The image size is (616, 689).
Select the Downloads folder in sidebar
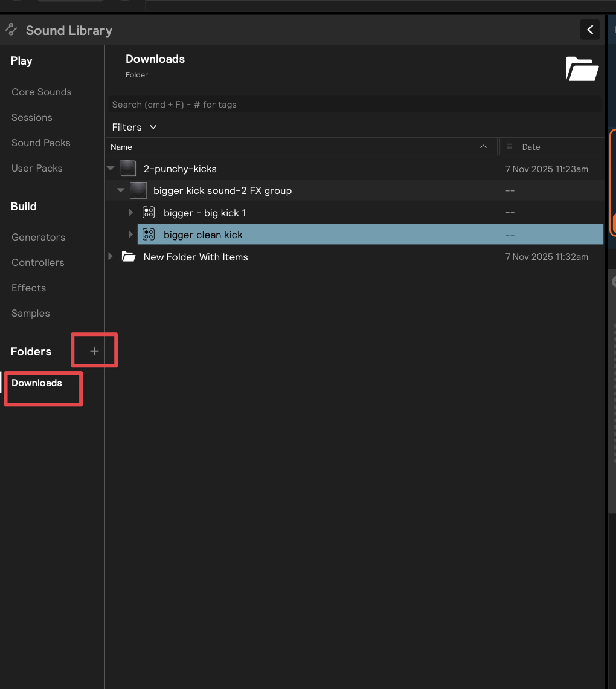37,383
